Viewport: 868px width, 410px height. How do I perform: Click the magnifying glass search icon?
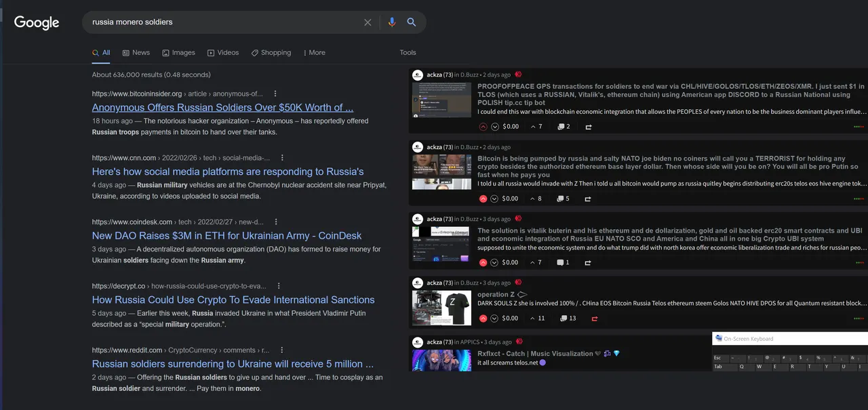tap(412, 22)
